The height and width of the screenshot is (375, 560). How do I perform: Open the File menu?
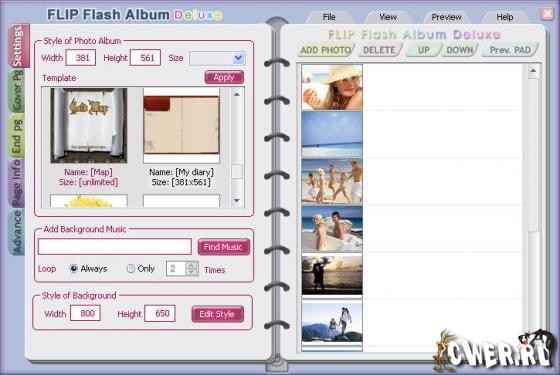(x=329, y=17)
